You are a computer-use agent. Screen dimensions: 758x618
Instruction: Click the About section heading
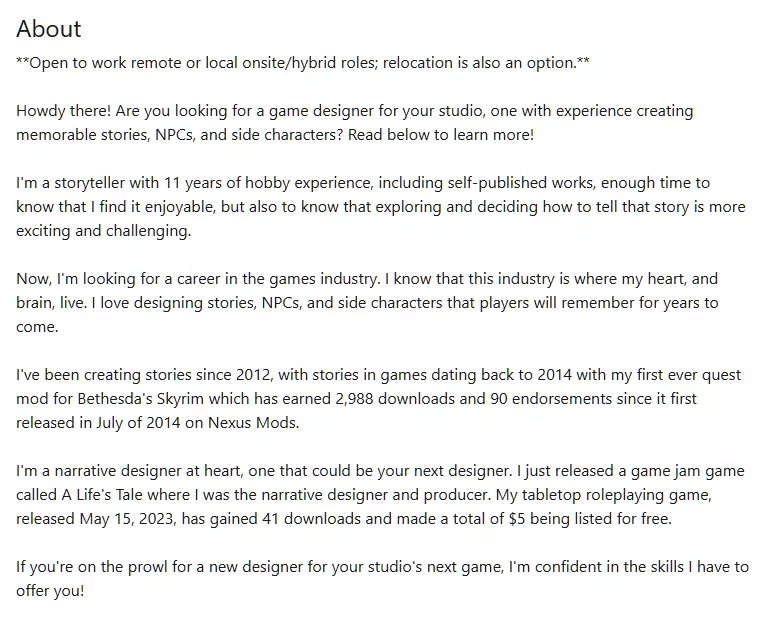(49, 29)
